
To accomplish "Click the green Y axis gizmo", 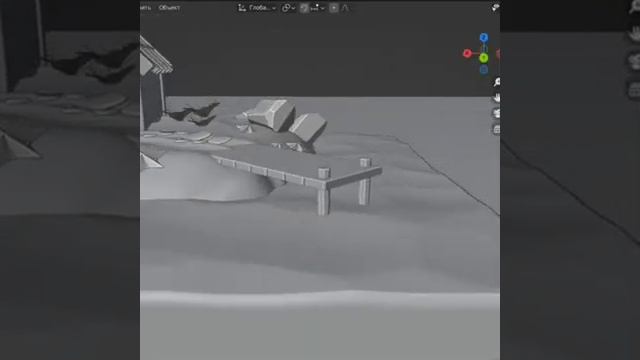I will tap(484, 58).
